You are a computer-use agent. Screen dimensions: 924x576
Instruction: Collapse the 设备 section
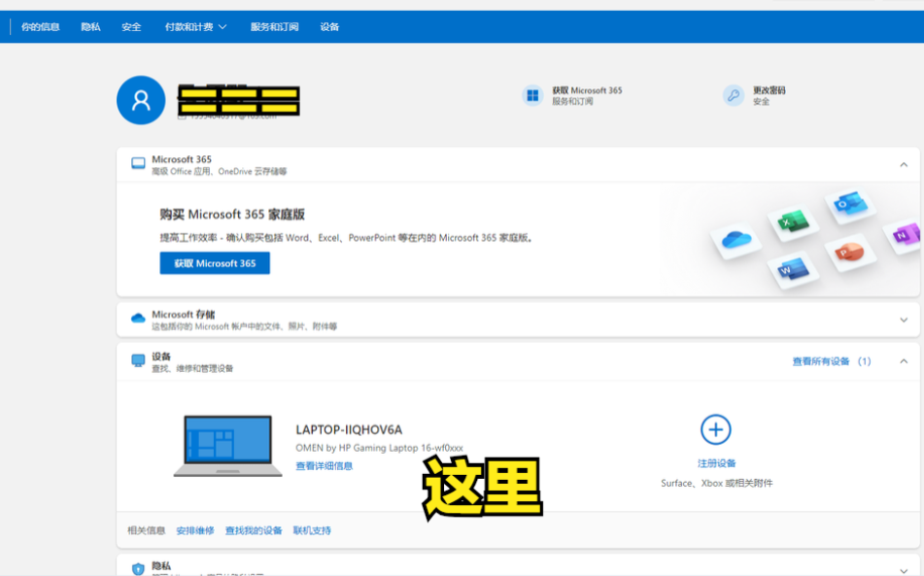pyautogui.click(x=904, y=361)
